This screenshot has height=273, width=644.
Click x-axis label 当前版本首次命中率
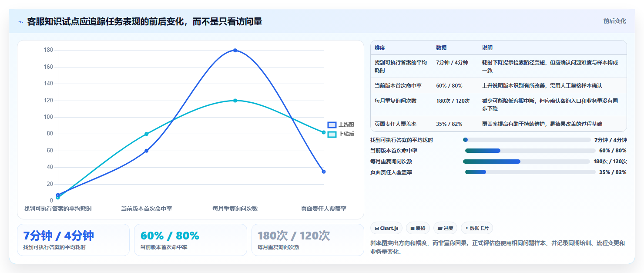click(147, 209)
